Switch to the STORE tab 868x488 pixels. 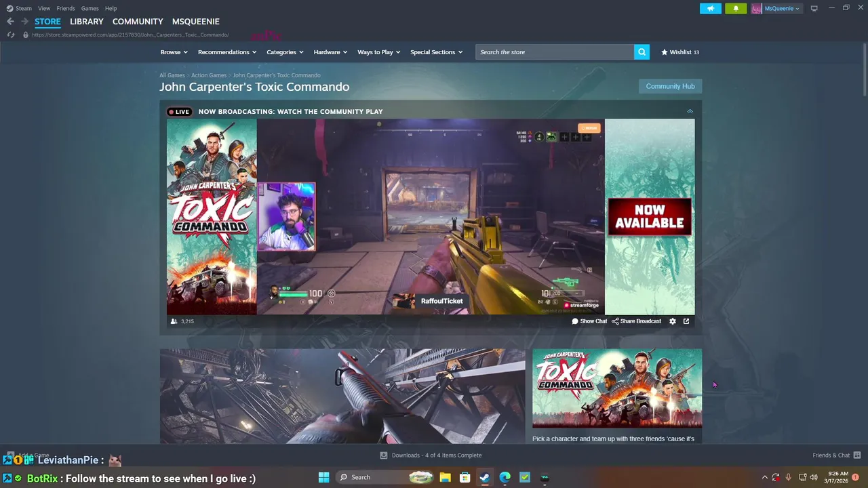(47, 22)
